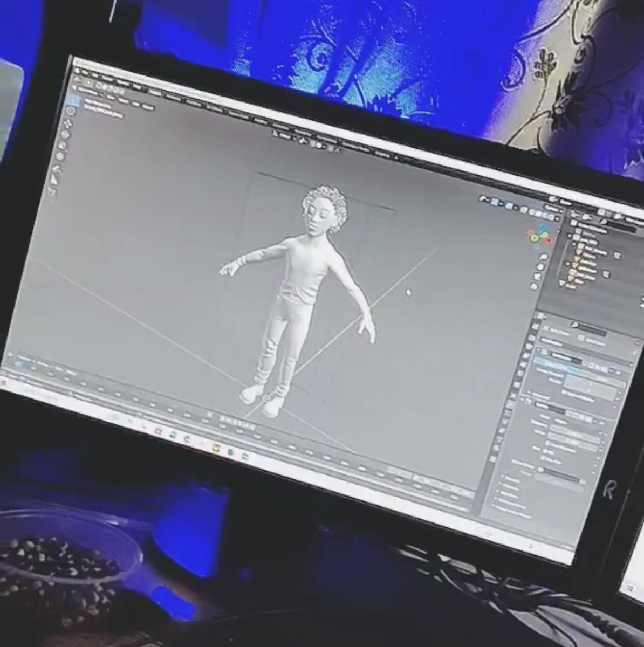Select the 3D Cursor tool in the toolbar

point(71,111)
